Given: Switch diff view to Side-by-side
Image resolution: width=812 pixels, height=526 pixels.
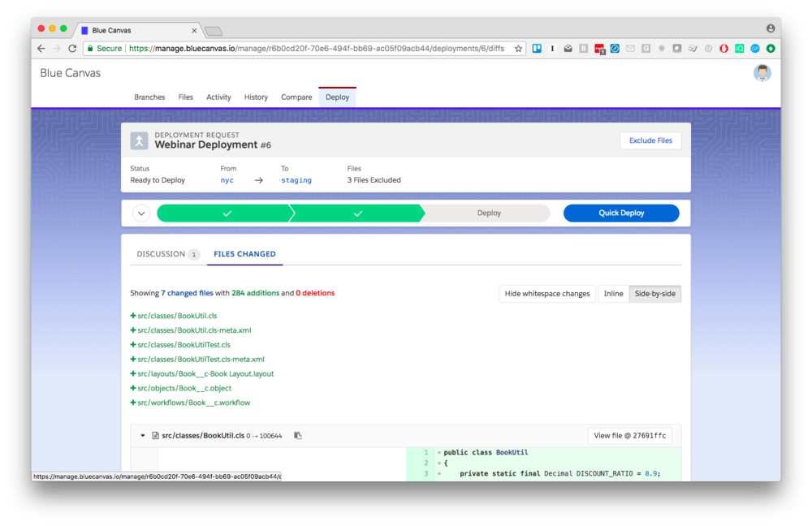Looking at the screenshot, I should pyautogui.click(x=655, y=294).
